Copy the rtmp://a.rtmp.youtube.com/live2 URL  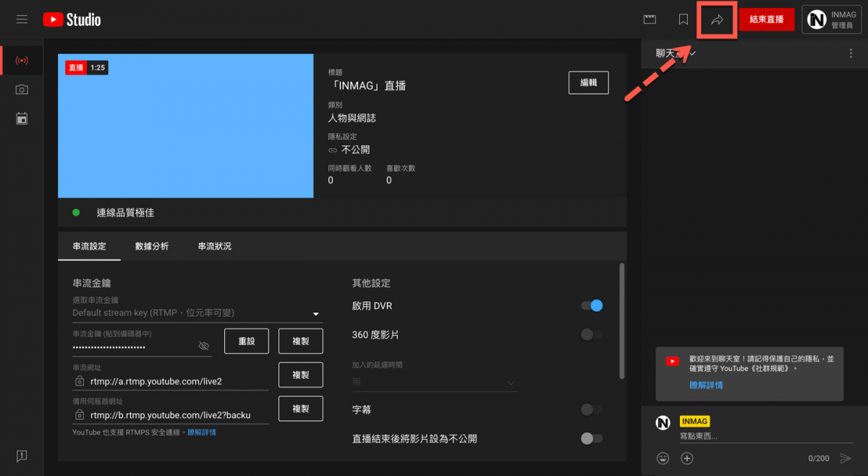(301, 375)
